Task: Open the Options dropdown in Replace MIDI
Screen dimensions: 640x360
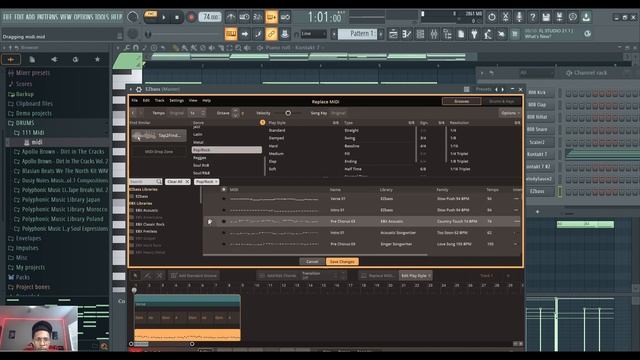Action: pos(509,113)
